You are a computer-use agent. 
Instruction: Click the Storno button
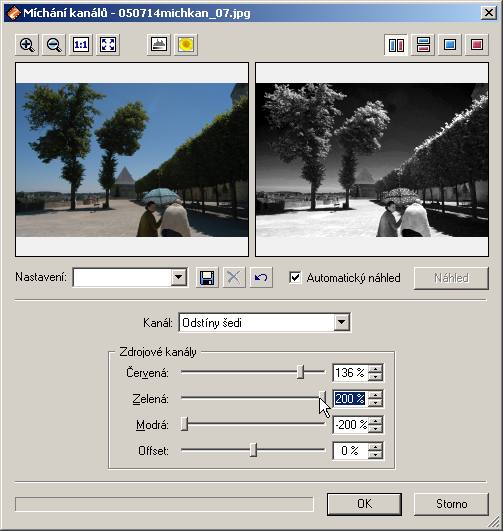click(452, 504)
